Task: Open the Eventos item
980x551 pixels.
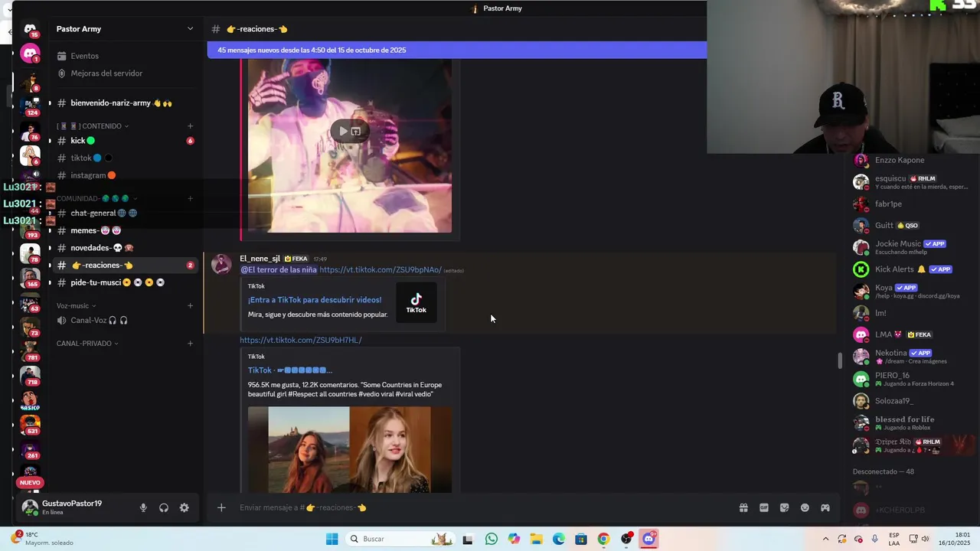Action: coord(126,56)
